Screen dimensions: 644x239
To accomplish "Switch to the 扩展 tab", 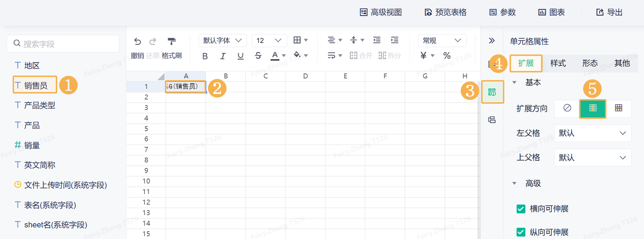I will 526,63.
